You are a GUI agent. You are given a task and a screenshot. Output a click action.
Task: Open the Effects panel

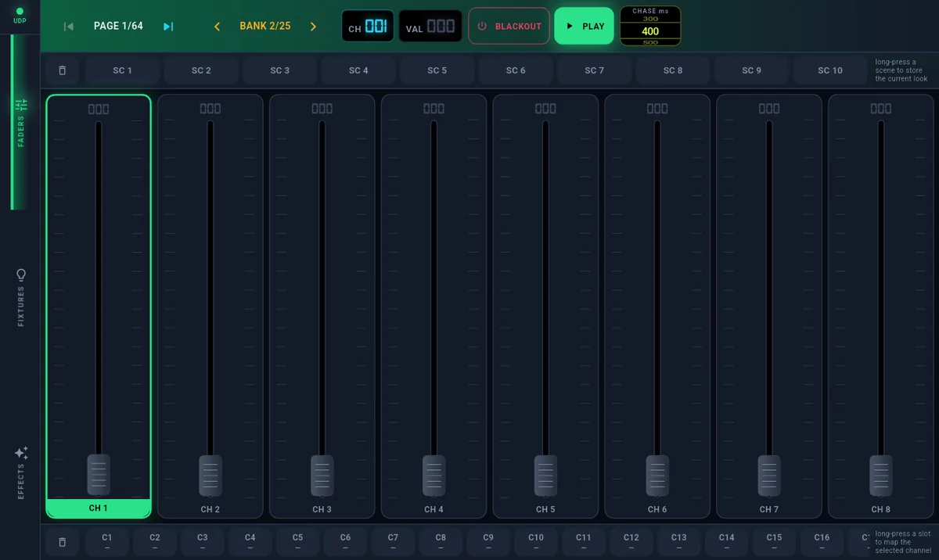[21, 472]
